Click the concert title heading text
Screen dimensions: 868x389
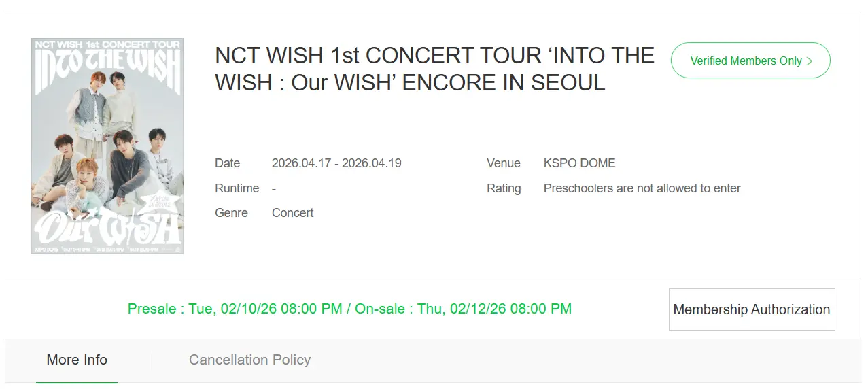434,69
